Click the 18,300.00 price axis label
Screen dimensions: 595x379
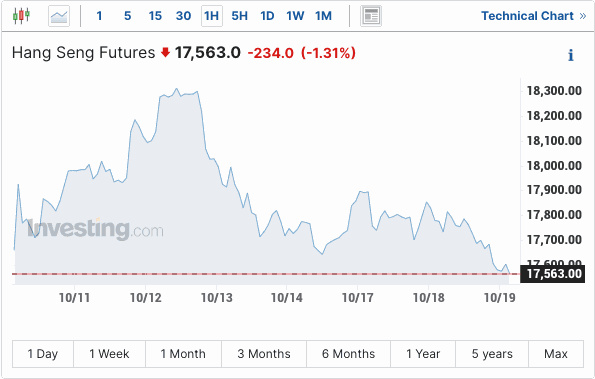tap(554, 91)
